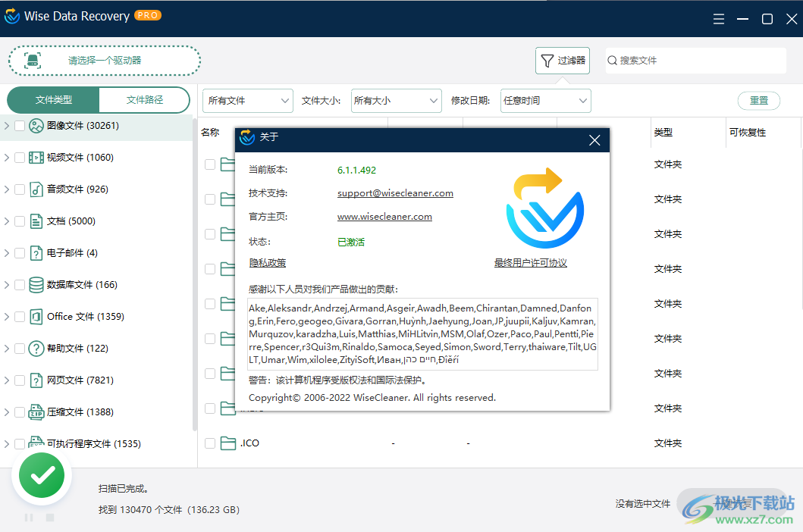This screenshot has height=532, width=803.
Task: Click the 搜索文件 search input field
Action: pyautogui.click(x=695, y=61)
